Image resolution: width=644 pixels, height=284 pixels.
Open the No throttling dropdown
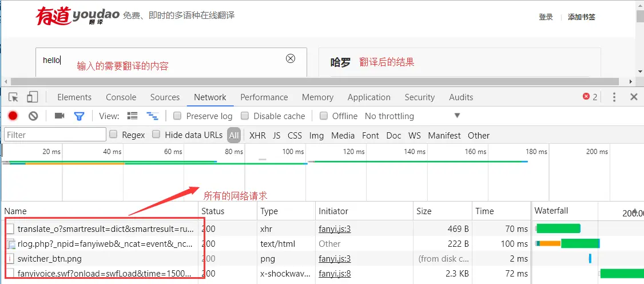coord(412,116)
